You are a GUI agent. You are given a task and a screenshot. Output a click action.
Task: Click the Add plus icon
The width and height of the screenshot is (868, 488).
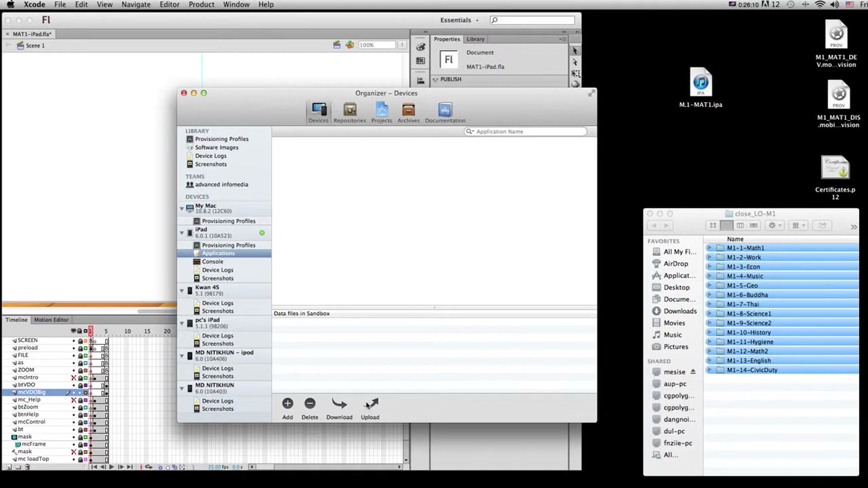tap(288, 403)
